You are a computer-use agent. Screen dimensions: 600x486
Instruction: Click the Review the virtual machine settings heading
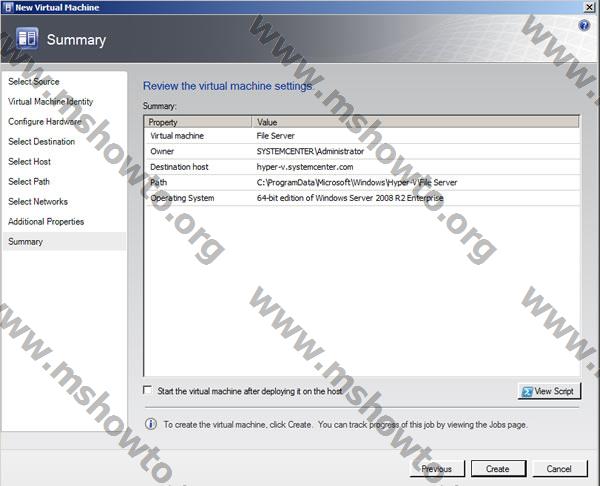(x=227, y=86)
